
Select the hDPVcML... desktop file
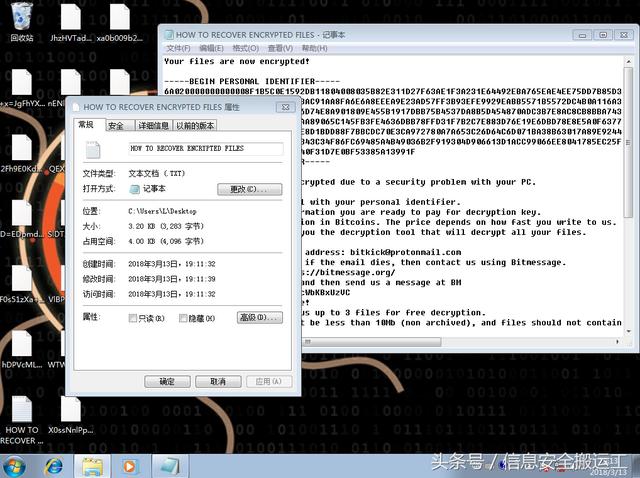click(21, 349)
